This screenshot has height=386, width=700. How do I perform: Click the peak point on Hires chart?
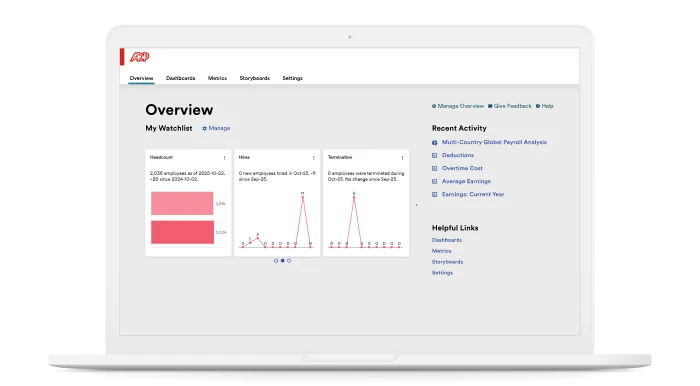point(303,198)
